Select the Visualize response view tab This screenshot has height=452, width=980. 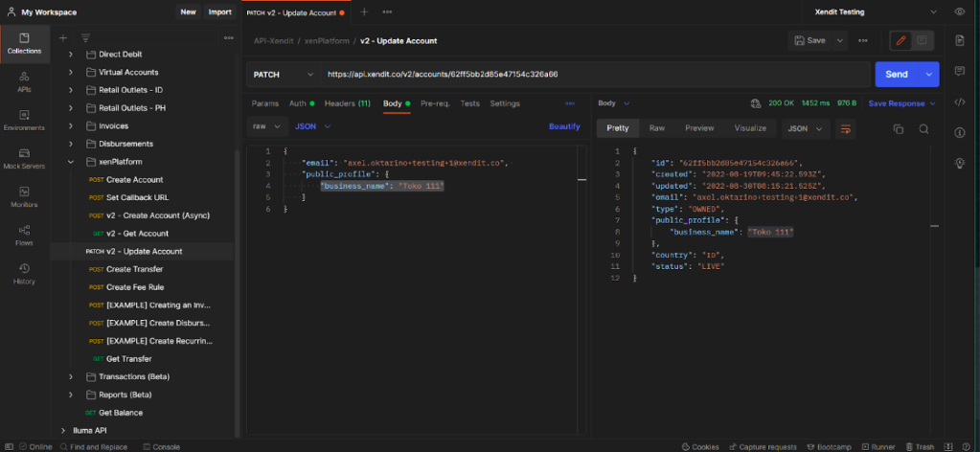750,128
